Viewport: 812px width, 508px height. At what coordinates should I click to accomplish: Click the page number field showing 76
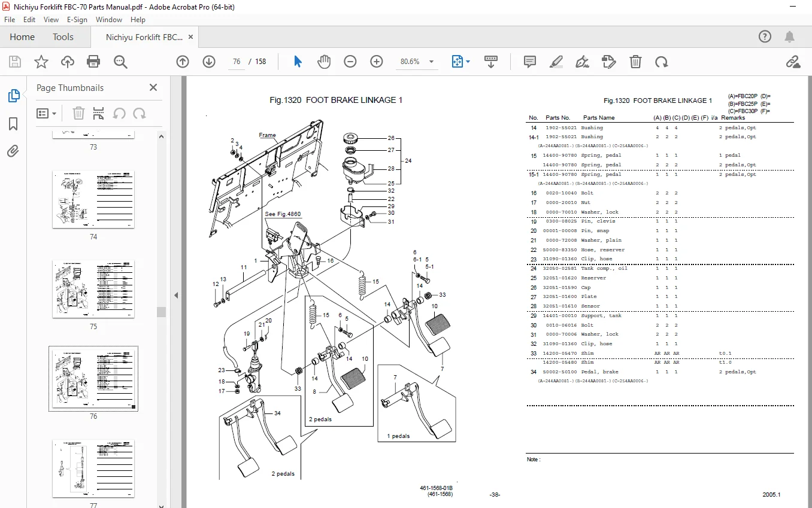(237, 62)
